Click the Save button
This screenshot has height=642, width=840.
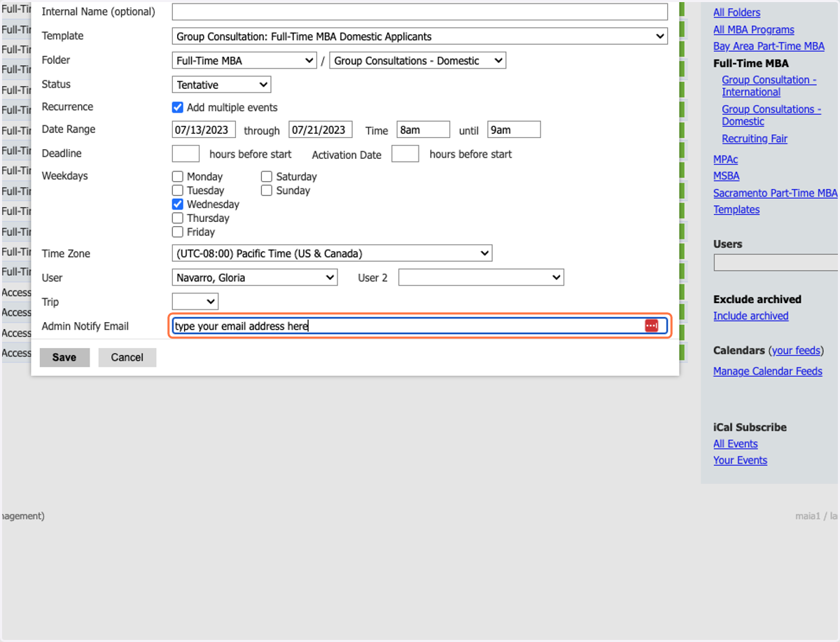[64, 358]
